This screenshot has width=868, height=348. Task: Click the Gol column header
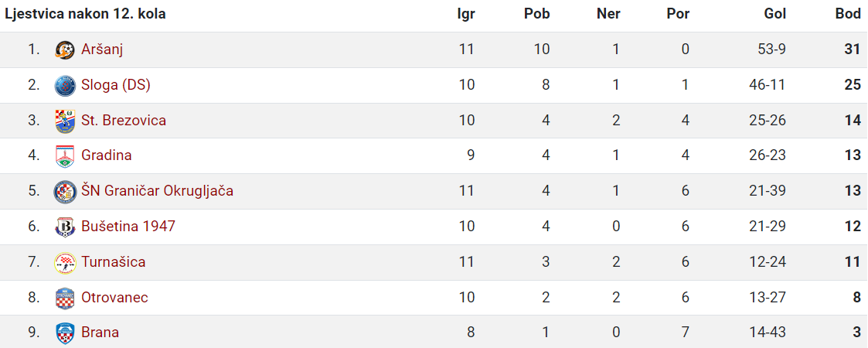tap(775, 15)
